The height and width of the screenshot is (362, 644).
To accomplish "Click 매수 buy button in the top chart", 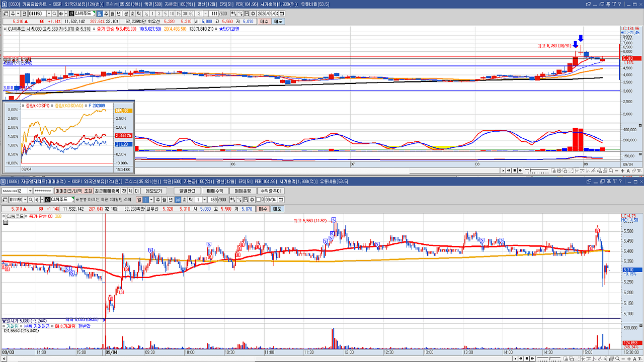I will [x=264, y=22].
